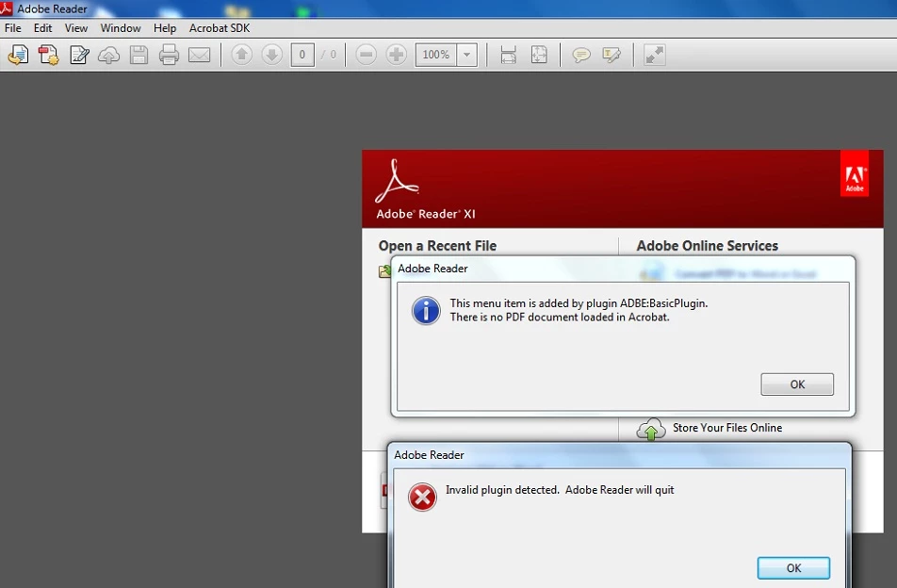Open the Help menu
The width and height of the screenshot is (897, 588).
pos(165,28)
